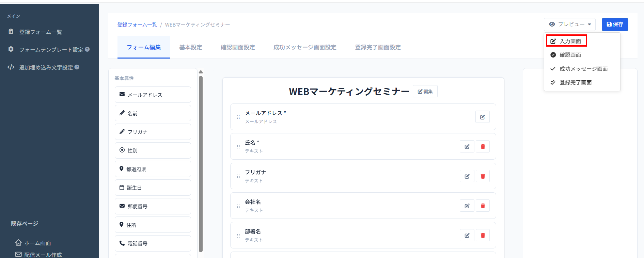
Task: Choose 確認画面 in preview menu
Action: [570, 55]
